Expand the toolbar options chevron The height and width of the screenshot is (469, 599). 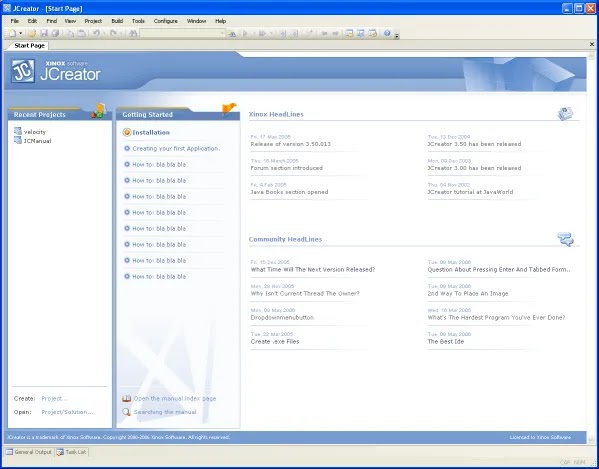[x=397, y=36]
